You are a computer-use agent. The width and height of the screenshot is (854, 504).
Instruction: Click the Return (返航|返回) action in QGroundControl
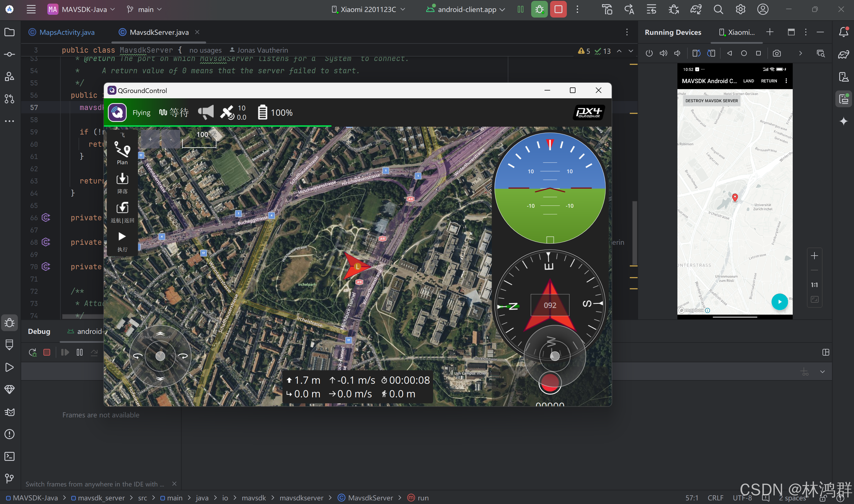(x=122, y=212)
